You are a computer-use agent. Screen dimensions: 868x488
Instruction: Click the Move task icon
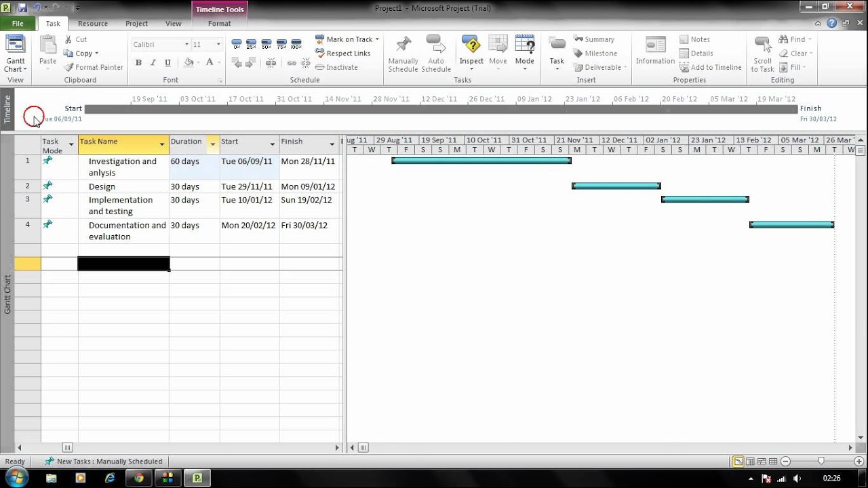coord(498,53)
